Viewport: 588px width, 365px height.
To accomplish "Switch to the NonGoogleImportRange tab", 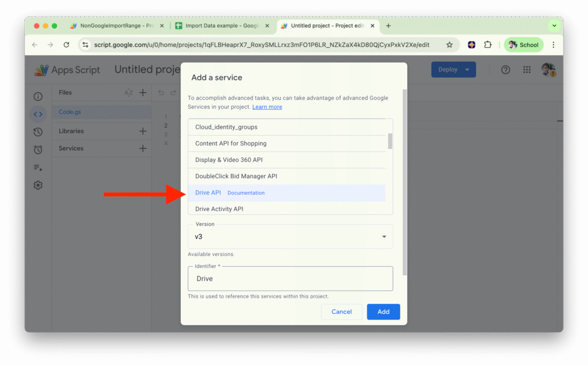I will click(x=115, y=26).
